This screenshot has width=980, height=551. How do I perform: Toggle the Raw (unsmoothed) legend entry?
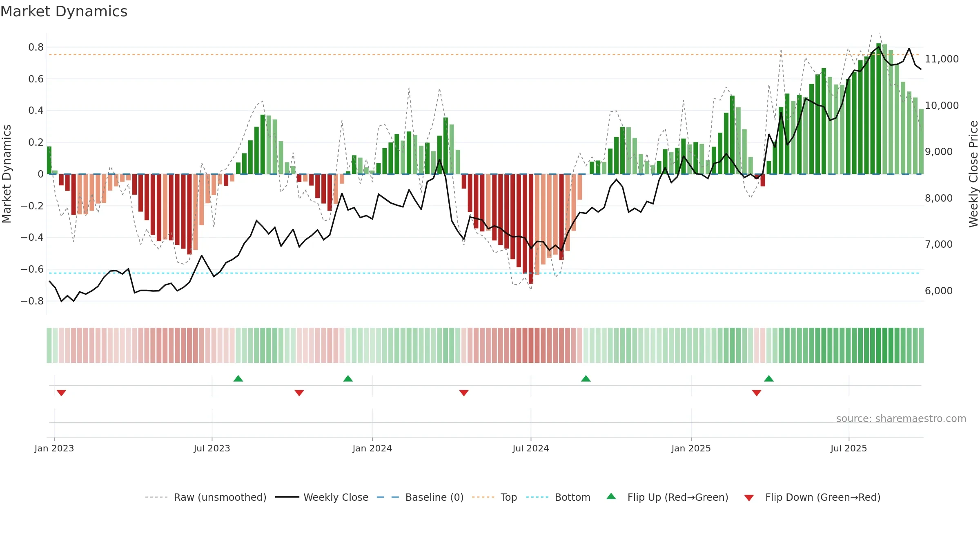click(x=206, y=497)
